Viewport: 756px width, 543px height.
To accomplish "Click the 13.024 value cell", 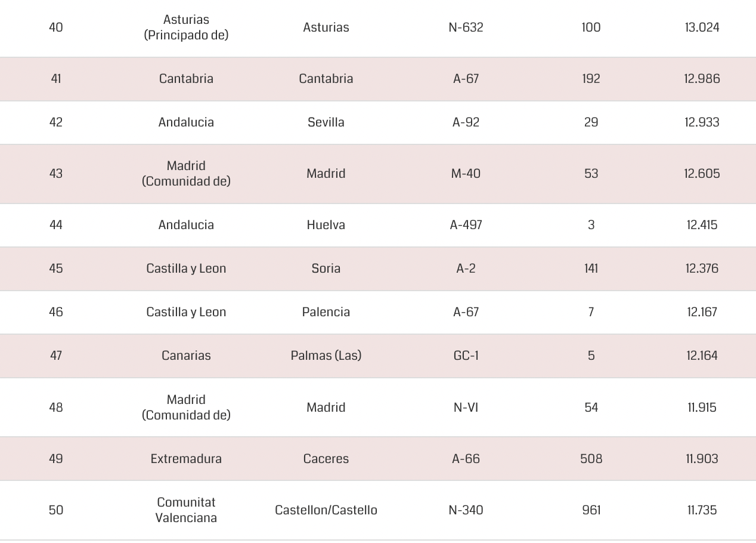I will (702, 27).
